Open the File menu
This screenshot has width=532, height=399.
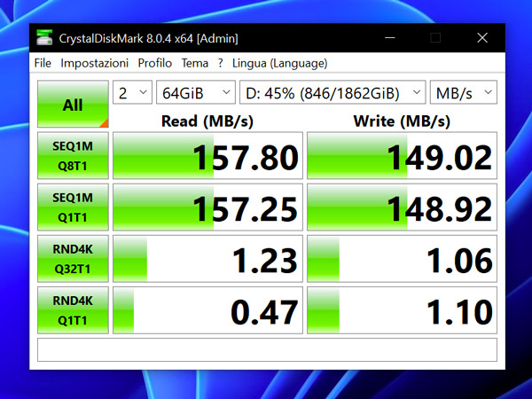pos(43,63)
